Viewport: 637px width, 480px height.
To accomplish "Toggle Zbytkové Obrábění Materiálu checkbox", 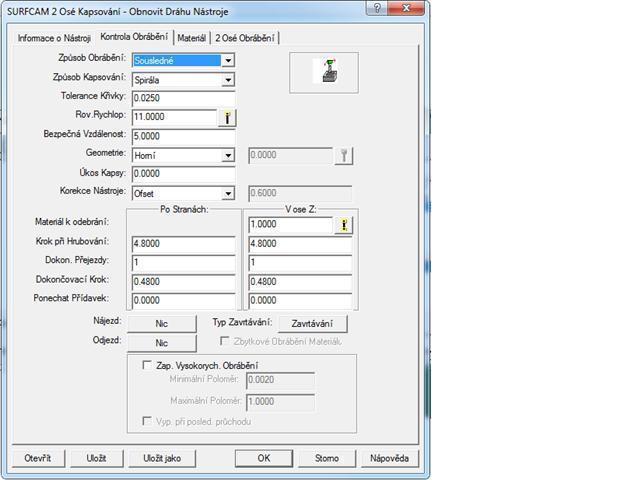I will [224, 341].
